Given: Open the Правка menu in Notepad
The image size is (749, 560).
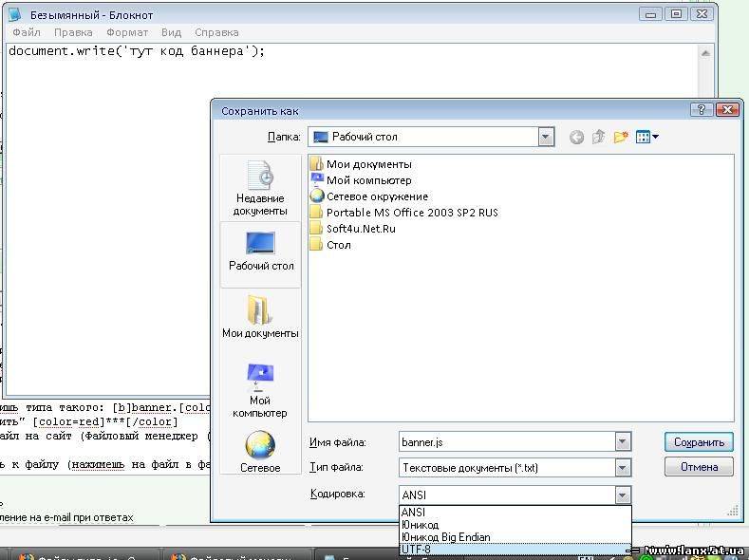Looking at the screenshot, I should [x=73, y=32].
